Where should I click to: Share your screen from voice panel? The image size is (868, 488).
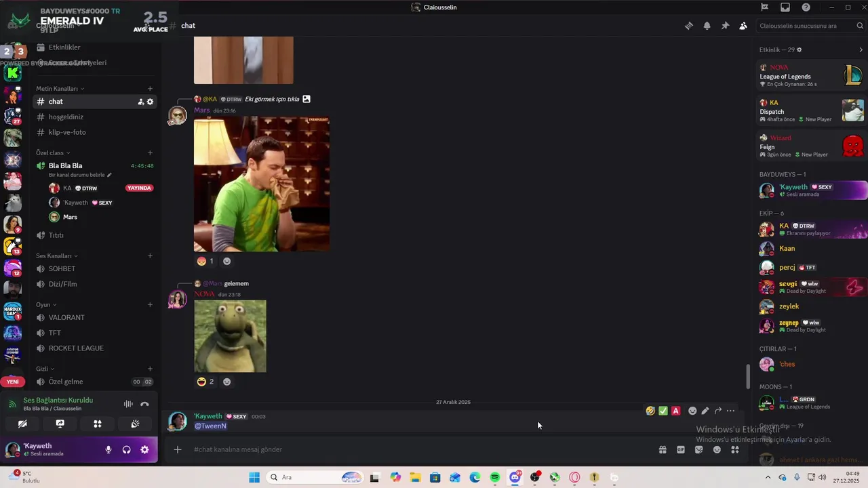pyautogui.click(x=60, y=424)
